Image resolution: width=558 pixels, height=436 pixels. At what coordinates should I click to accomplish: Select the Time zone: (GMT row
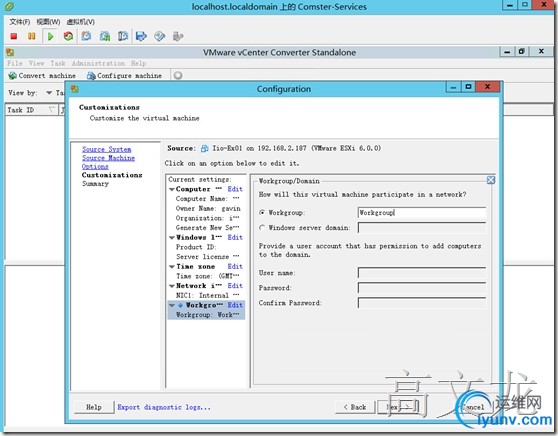[208, 276]
